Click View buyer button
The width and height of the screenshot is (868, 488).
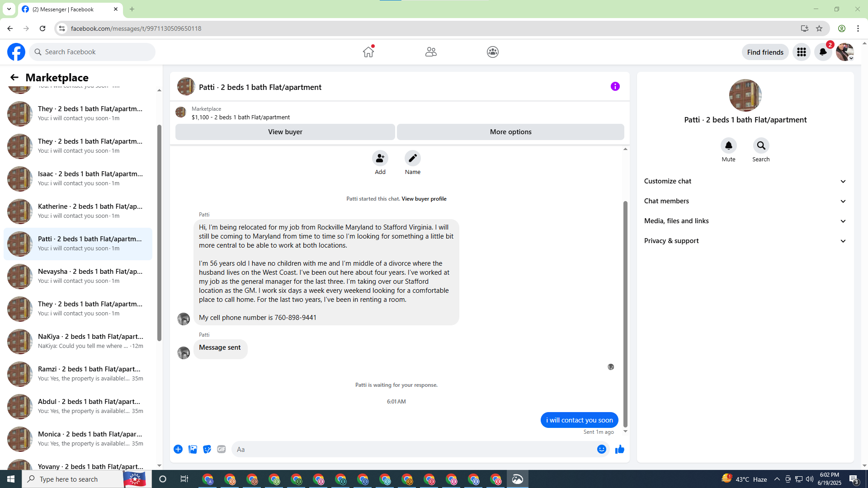tap(285, 132)
